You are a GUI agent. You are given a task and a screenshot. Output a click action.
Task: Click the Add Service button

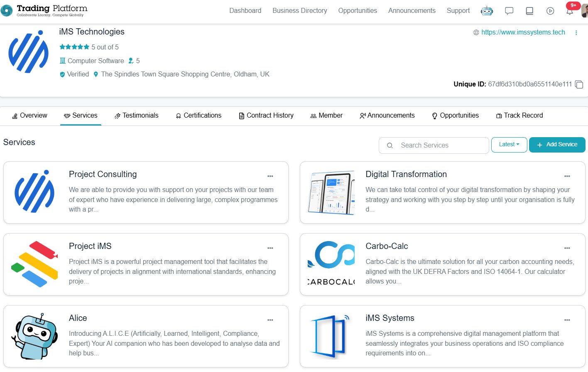pyautogui.click(x=557, y=145)
